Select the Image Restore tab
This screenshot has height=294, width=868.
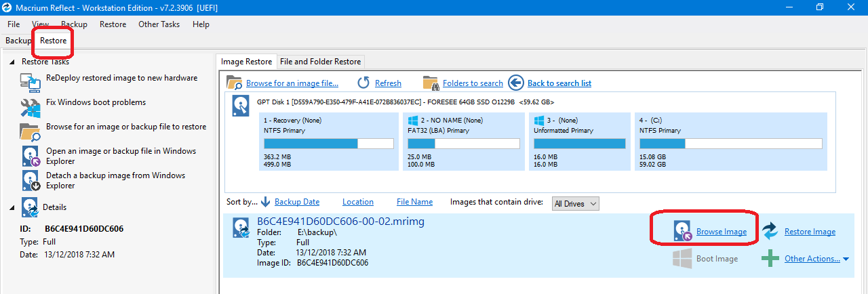[246, 62]
